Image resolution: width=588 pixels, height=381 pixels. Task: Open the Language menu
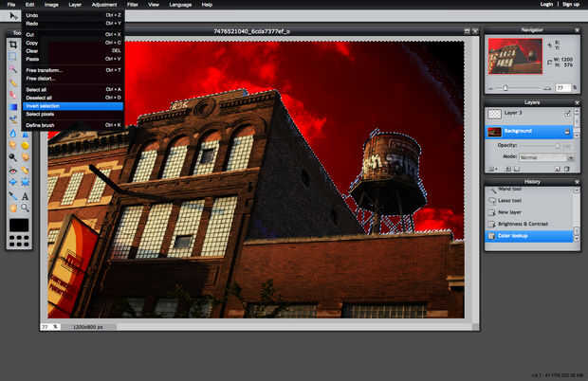(180, 5)
